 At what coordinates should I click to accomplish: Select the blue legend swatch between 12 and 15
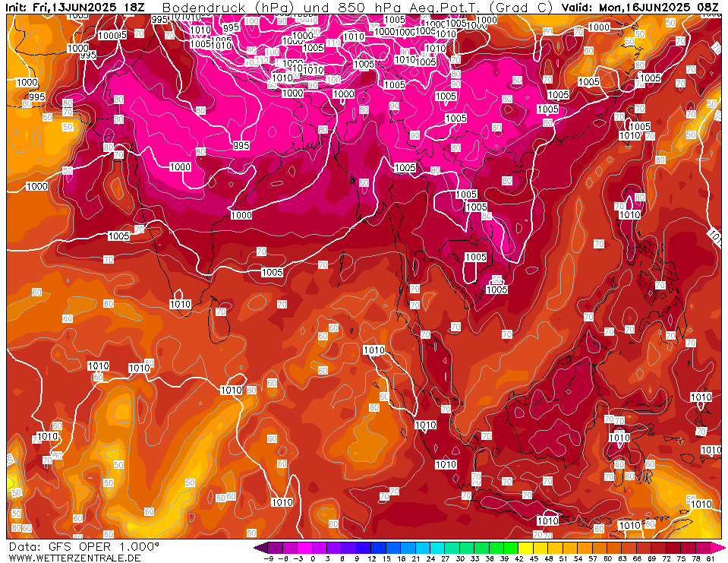coord(378,548)
